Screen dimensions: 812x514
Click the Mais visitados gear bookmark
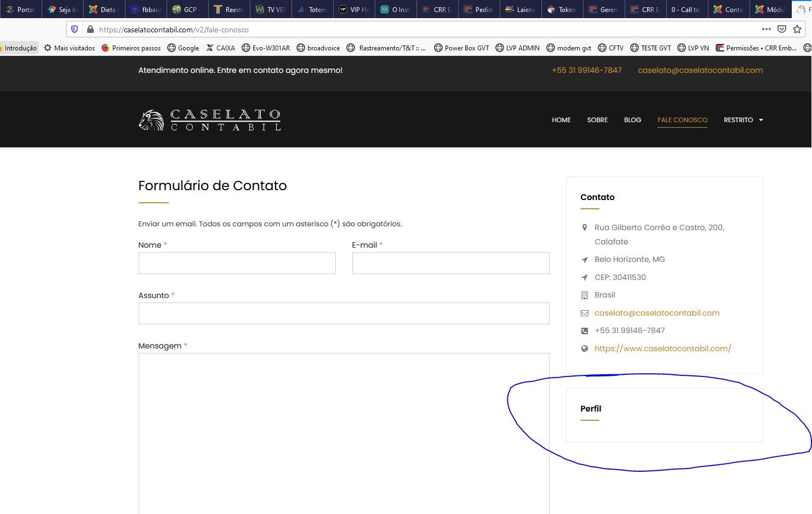coord(69,48)
